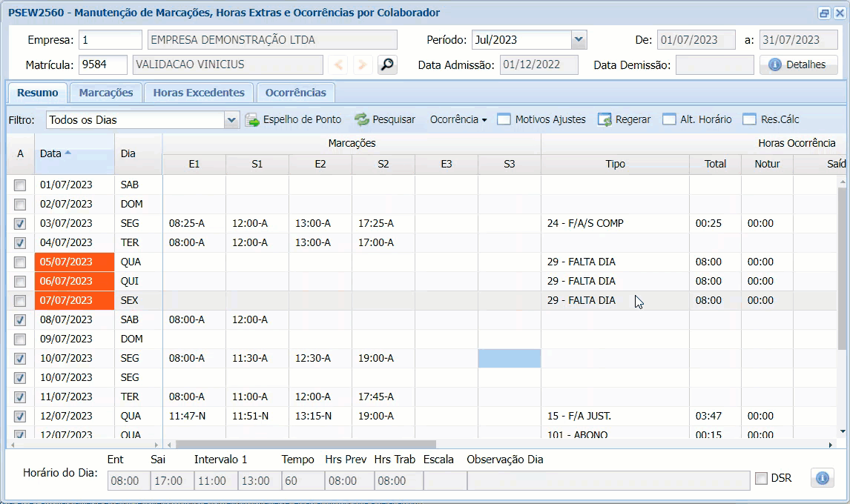Open Espelho de Ponto report

click(x=294, y=119)
